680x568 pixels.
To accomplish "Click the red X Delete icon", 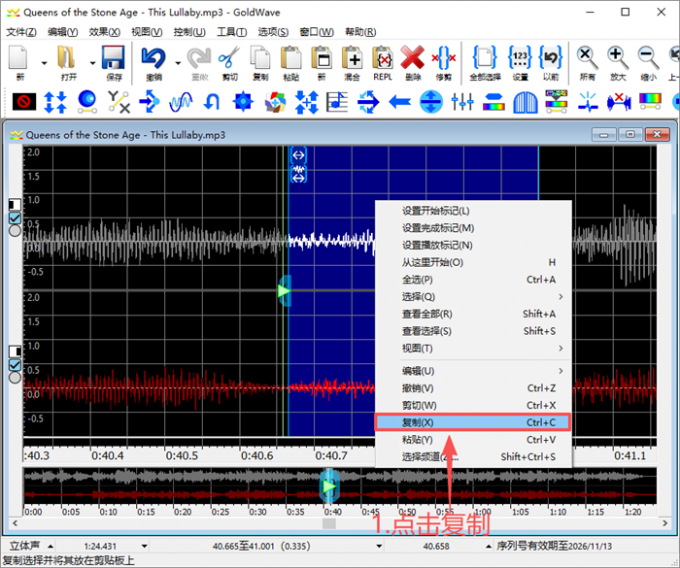I will (x=412, y=58).
